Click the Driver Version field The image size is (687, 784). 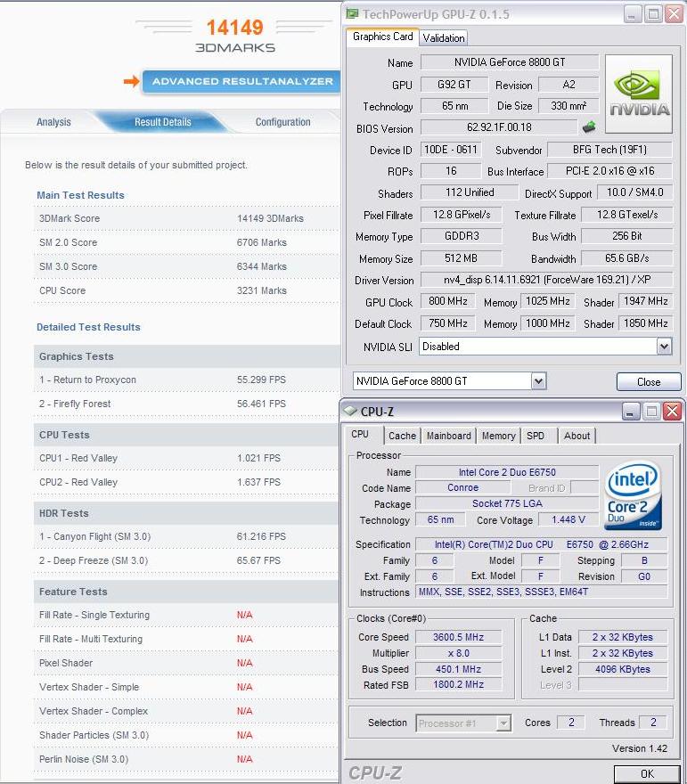point(546,280)
